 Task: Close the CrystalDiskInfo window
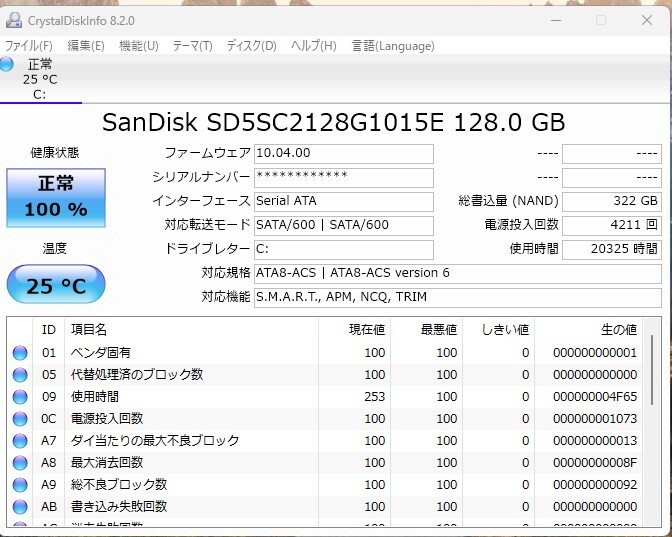647,20
